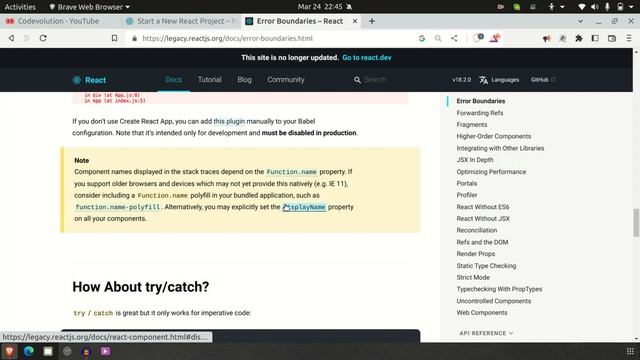Click the React logo in the header

pyautogui.click(x=89, y=80)
